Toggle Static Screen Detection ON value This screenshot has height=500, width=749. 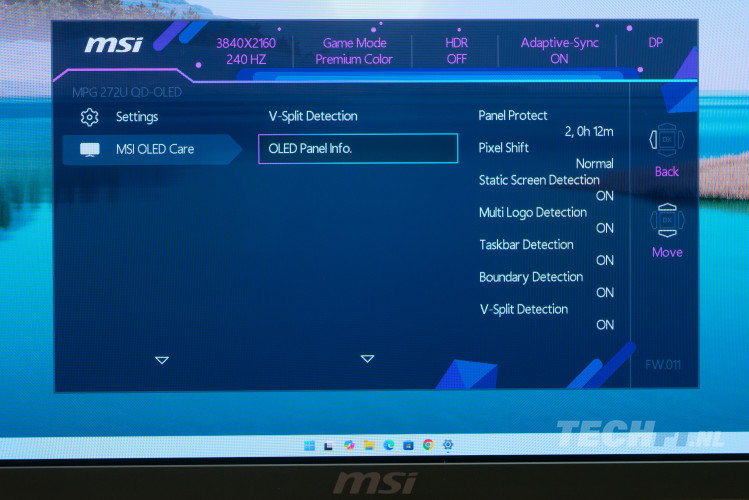tap(605, 196)
